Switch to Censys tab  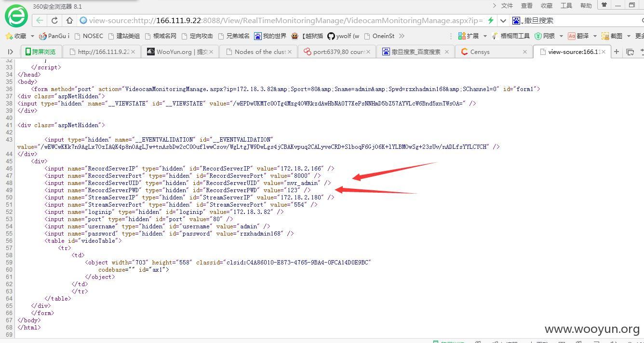click(x=494, y=52)
